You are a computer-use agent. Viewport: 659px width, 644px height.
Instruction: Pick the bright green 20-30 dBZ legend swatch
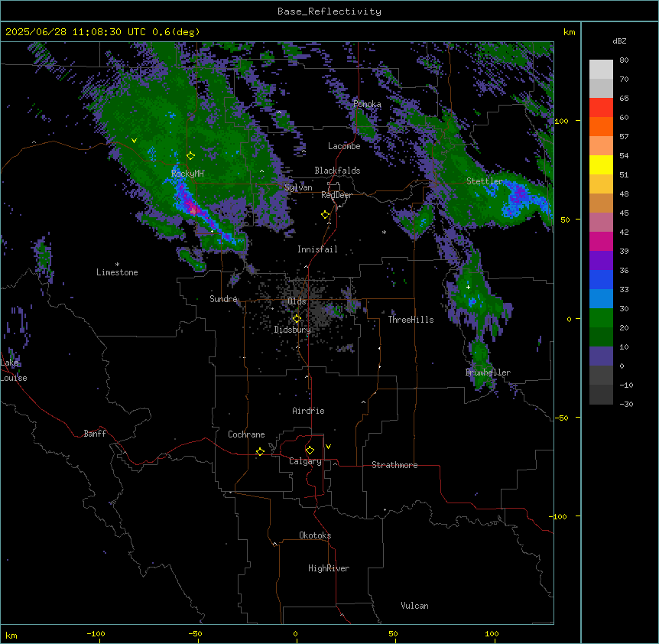tap(601, 318)
